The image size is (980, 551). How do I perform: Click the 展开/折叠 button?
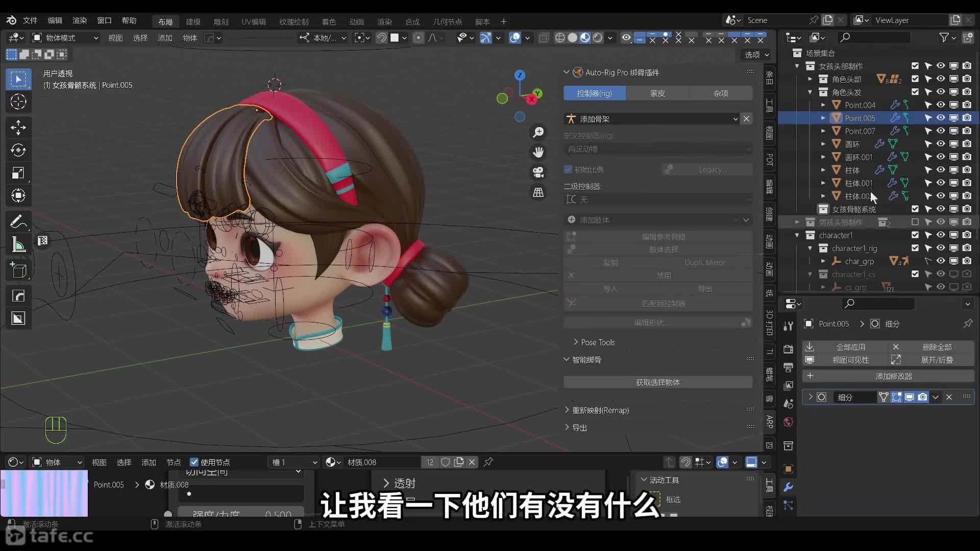tap(932, 360)
